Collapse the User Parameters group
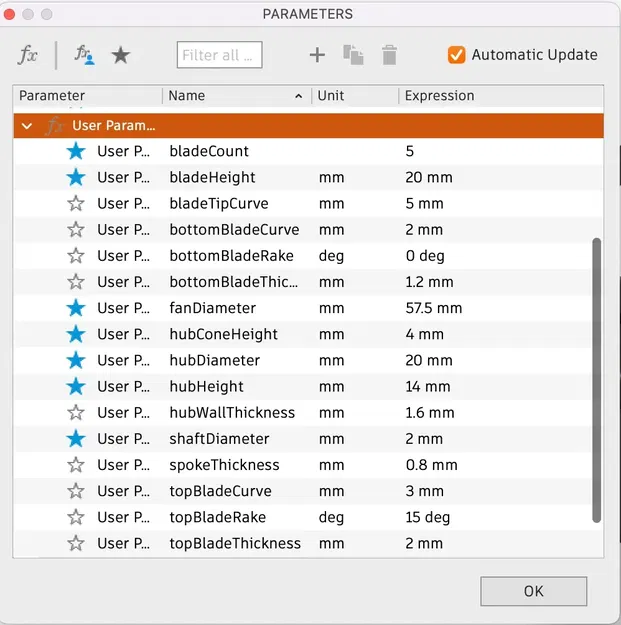 pos(27,126)
